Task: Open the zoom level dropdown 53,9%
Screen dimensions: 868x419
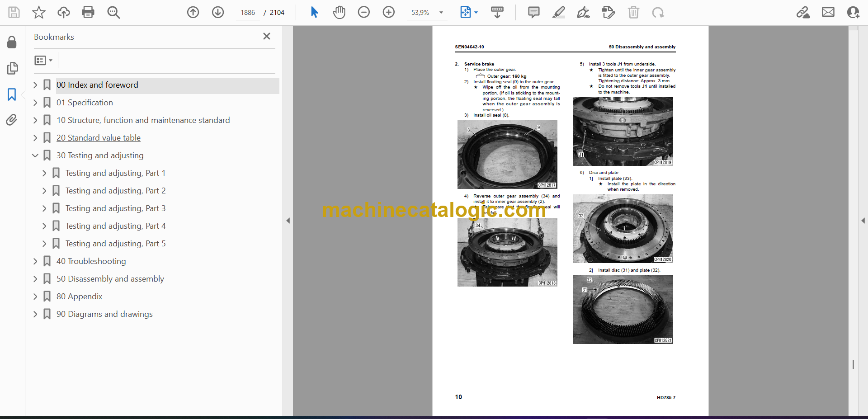Action: click(427, 13)
